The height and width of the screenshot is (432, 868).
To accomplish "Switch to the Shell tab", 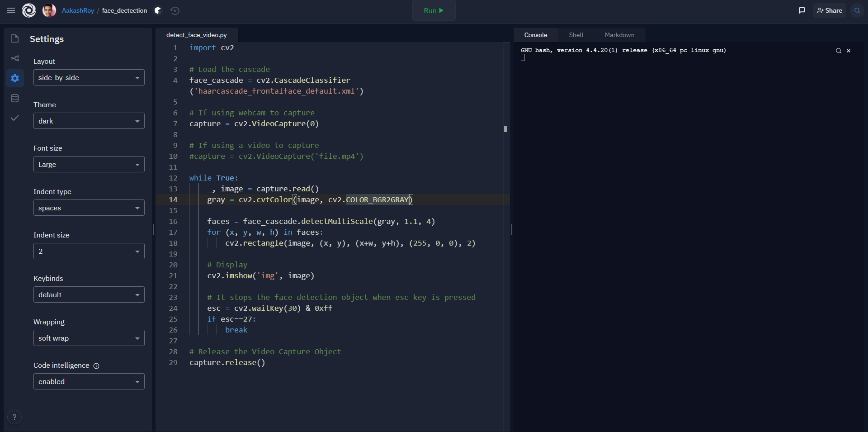I will [x=575, y=35].
